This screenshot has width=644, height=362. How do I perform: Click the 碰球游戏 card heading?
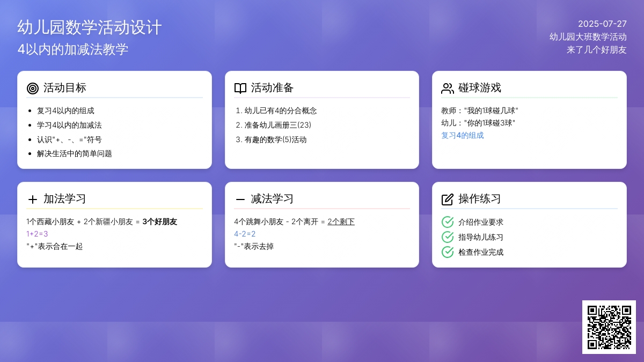480,88
